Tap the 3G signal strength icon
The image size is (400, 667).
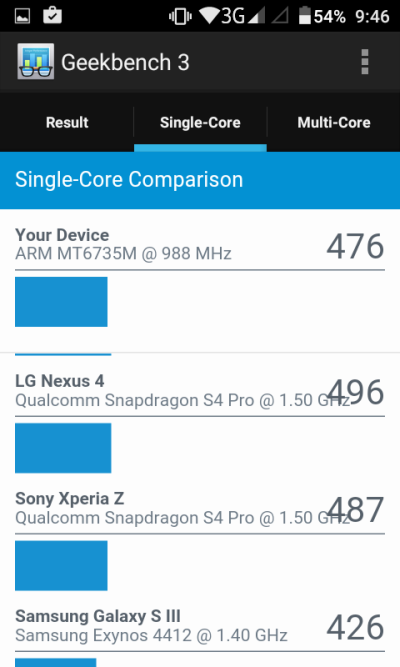coord(243,16)
